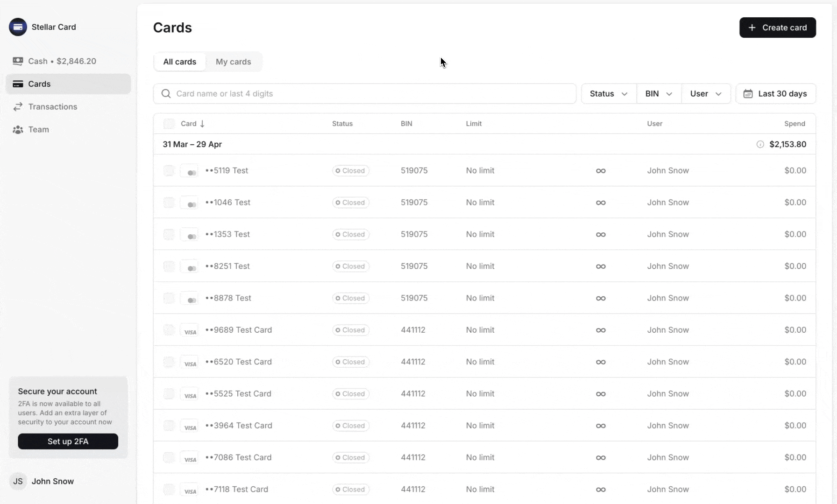Click the card name 6520 Test Card

point(239,362)
